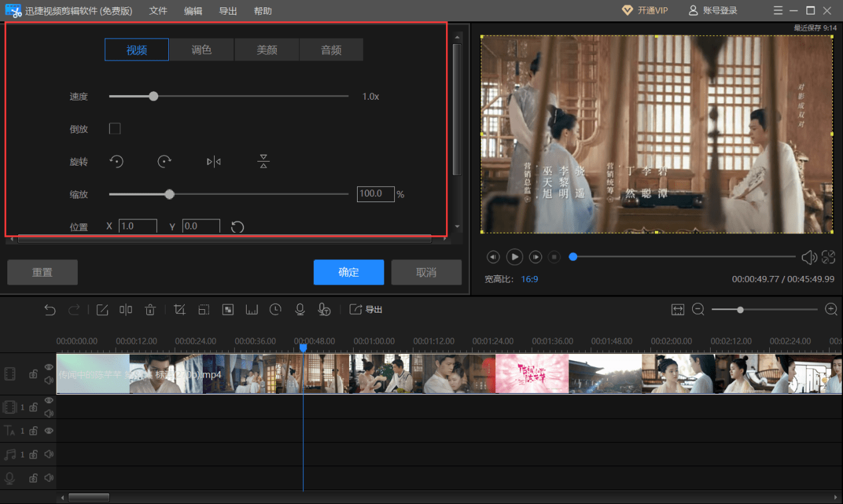Switch to the 美颜 tab
Screen dimensions: 843x504
pos(267,50)
